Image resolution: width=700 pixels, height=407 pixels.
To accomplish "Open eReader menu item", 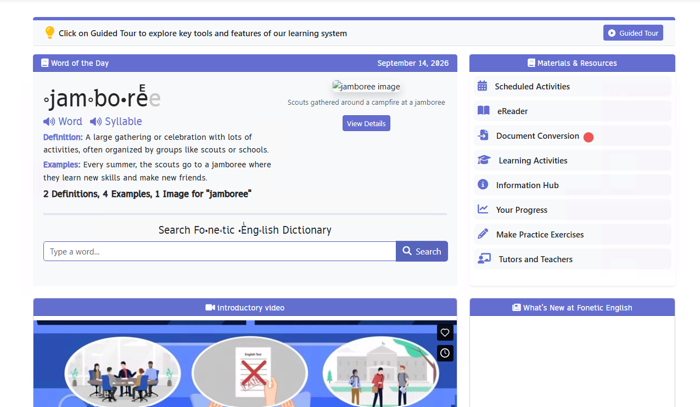I will [572, 111].
